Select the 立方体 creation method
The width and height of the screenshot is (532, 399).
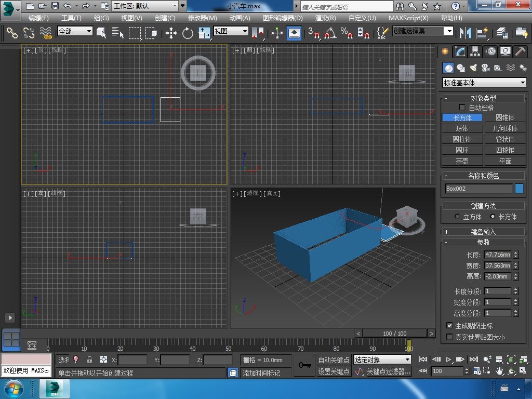(x=458, y=217)
